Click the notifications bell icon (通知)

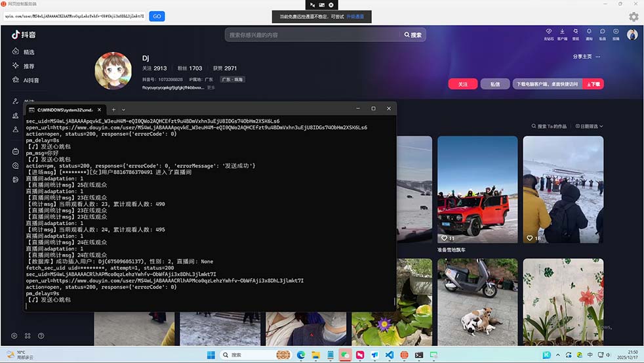[x=589, y=32]
